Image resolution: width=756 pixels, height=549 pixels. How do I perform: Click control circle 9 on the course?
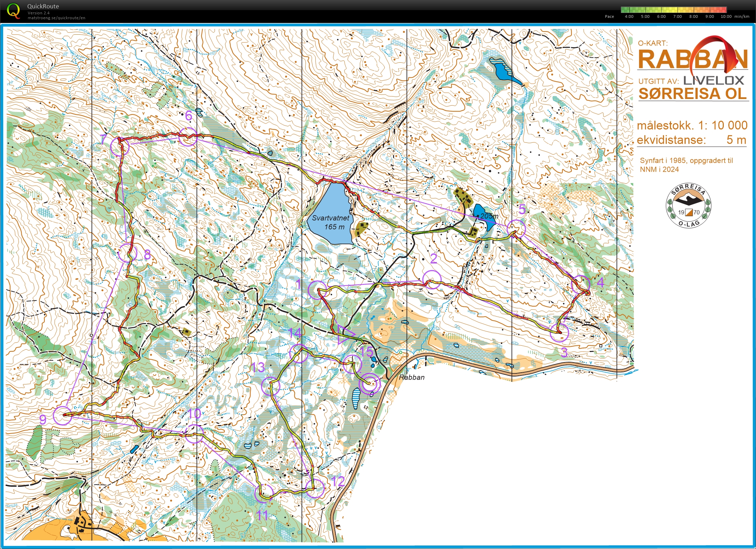coord(63,416)
